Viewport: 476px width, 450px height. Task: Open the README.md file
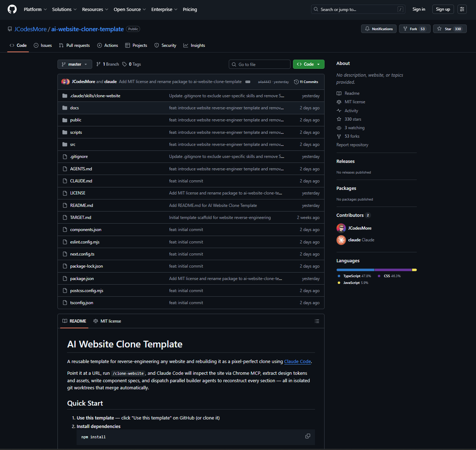[x=82, y=205]
